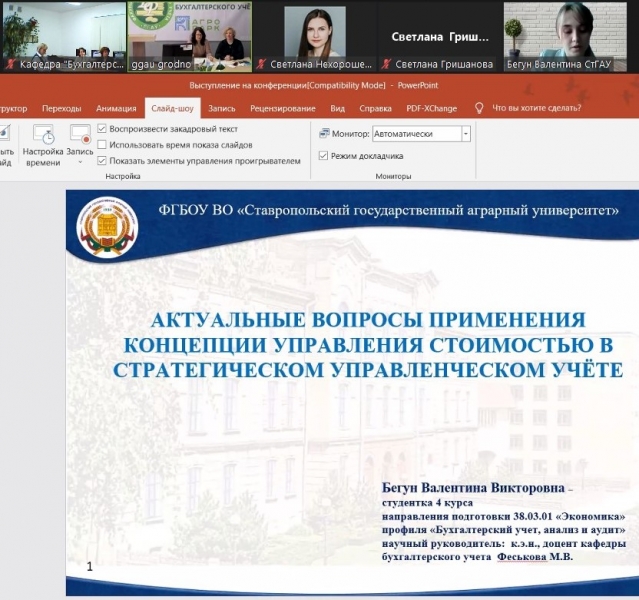Viewport: 639px width, 600px height.
Task: Select the Слайд-шоу tab
Action: point(172,108)
